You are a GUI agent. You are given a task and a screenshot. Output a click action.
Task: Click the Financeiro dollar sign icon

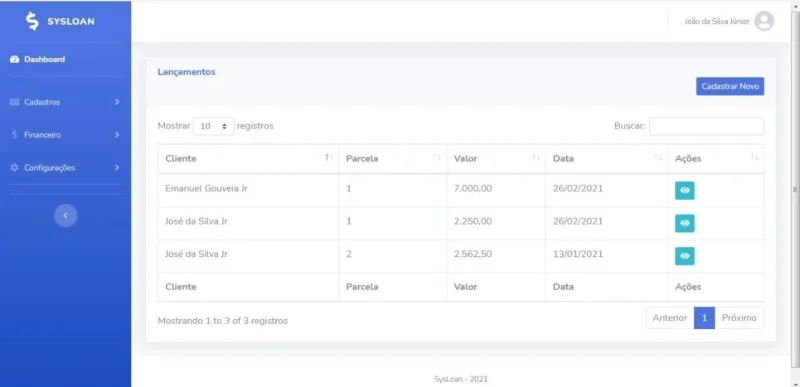[14, 135]
